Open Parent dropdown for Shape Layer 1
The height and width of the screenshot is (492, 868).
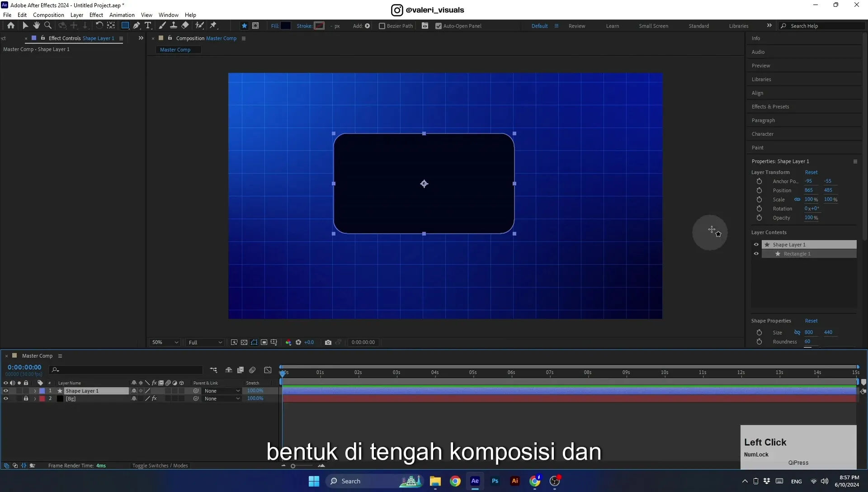click(222, 391)
